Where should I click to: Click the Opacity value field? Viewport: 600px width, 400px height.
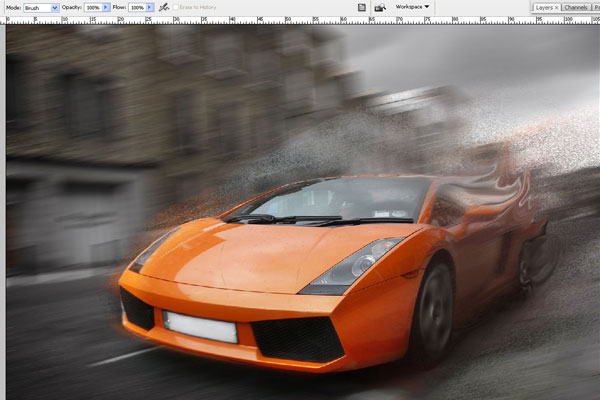(93, 7)
